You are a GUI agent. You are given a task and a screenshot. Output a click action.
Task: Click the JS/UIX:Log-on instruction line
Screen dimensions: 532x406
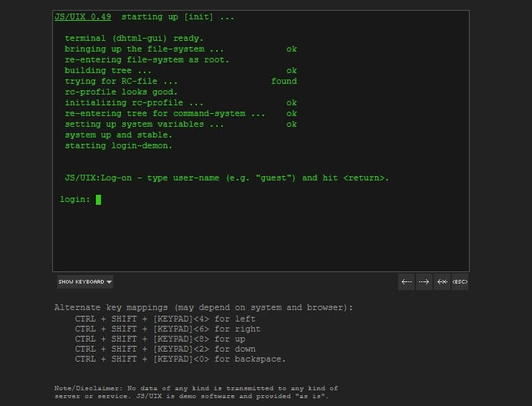226,178
